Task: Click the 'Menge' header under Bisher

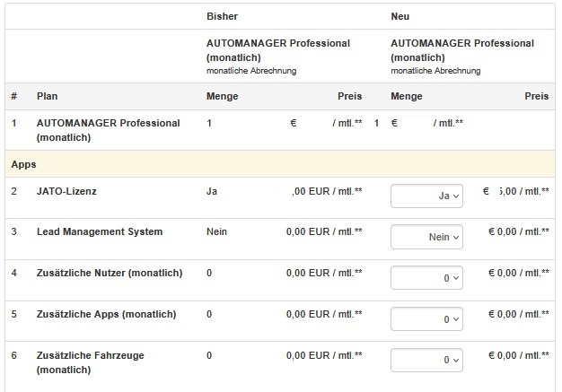Action: [223, 96]
